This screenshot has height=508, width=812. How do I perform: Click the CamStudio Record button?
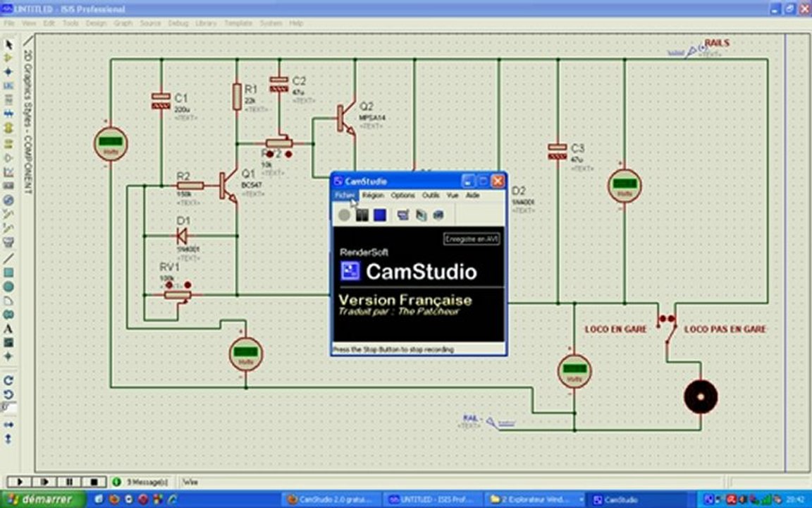(x=344, y=214)
